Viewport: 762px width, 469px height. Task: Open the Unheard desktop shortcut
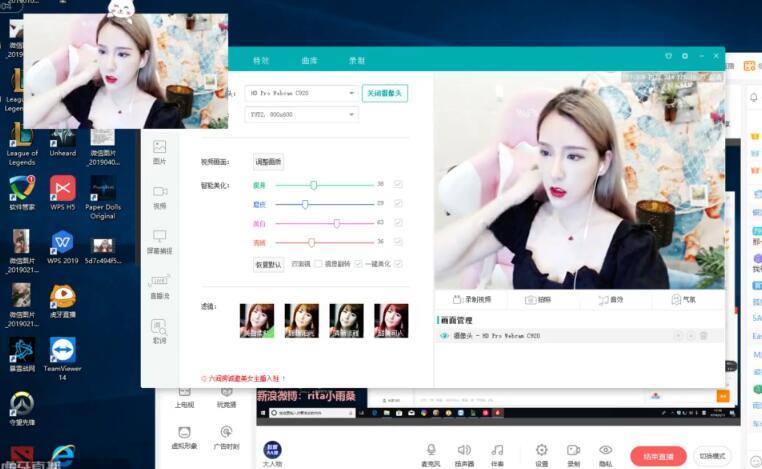click(63, 143)
